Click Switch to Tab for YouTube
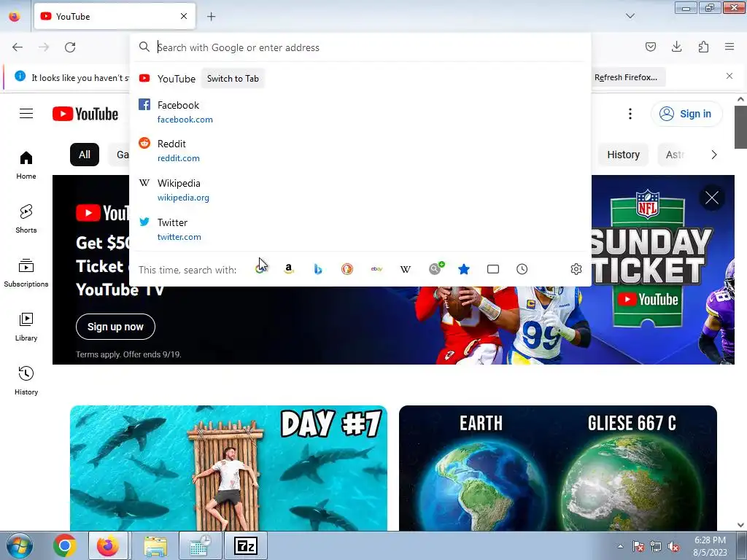The height and width of the screenshot is (560, 747). click(233, 79)
